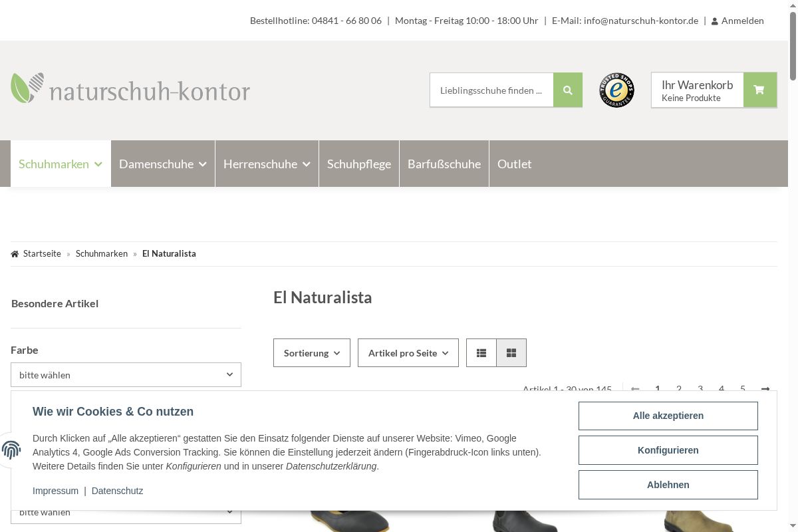Open the shopping cart icon

pyautogui.click(x=759, y=90)
